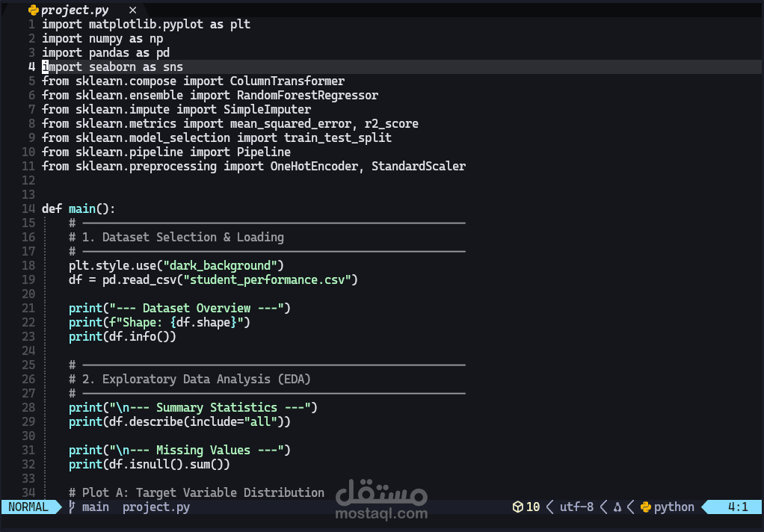Click plt.style.use on line 18
The image size is (764, 532).
tap(113, 265)
